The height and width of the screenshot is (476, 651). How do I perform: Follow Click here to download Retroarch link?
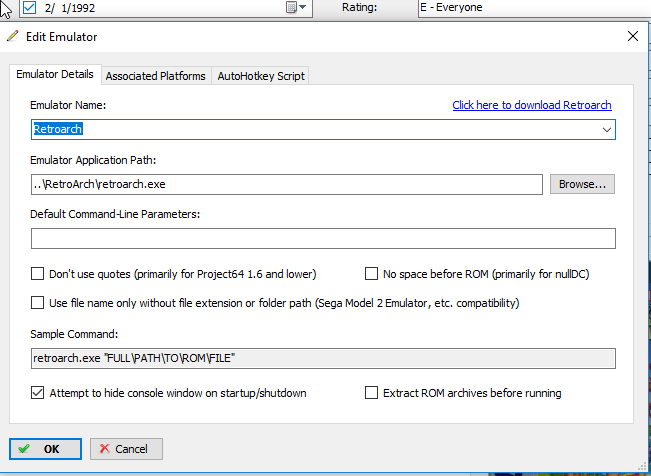click(x=532, y=105)
